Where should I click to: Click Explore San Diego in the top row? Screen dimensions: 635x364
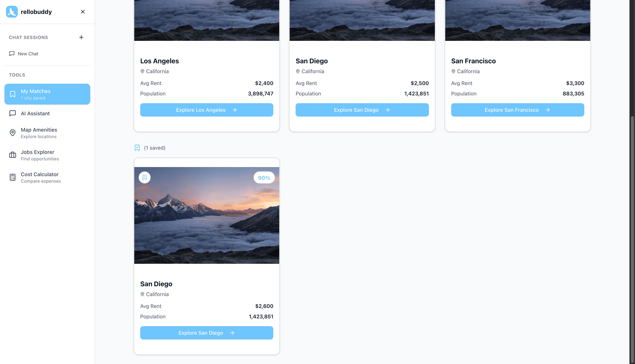pyautogui.click(x=362, y=110)
